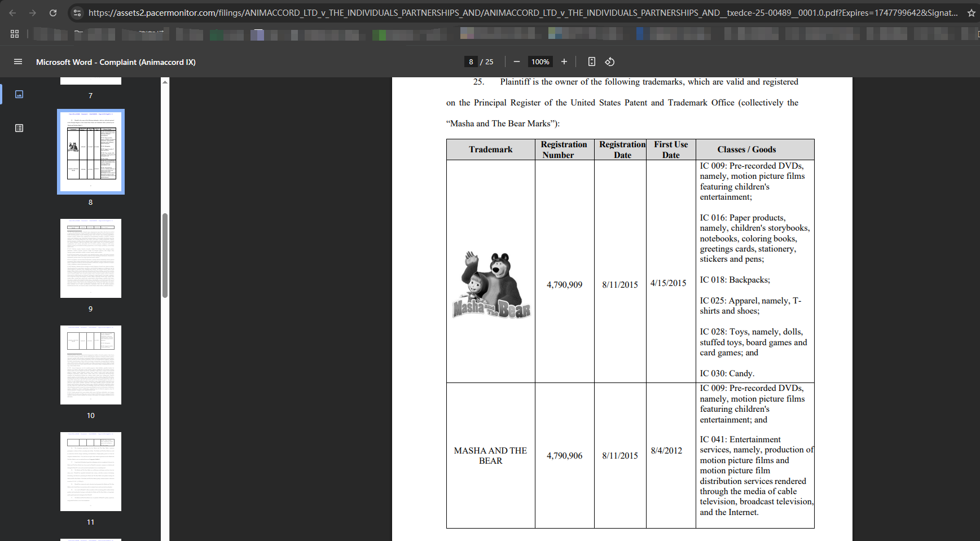Zoom in using the plus button

[x=564, y=61]
